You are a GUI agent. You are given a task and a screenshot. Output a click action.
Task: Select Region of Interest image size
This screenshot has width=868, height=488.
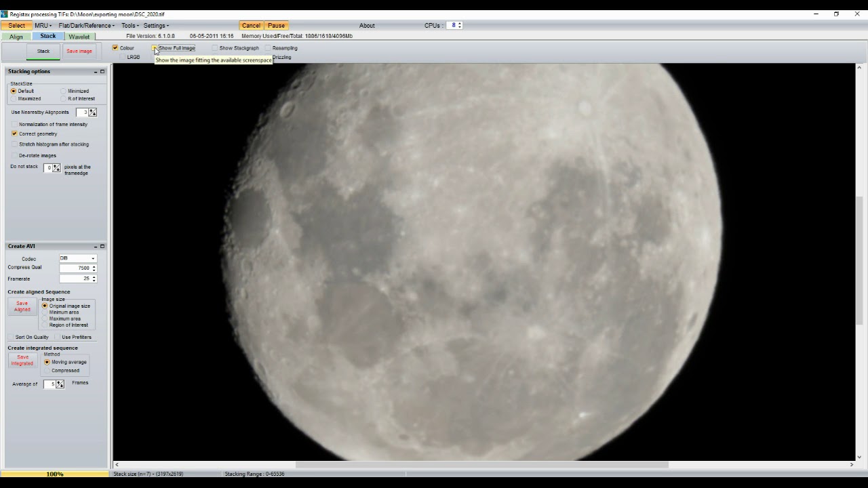[45, 325]
